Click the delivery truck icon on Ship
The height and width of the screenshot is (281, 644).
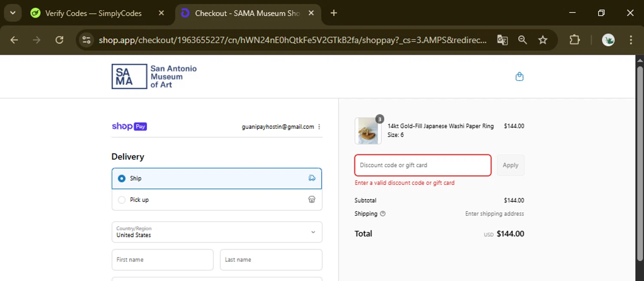[x=312, y=178]
